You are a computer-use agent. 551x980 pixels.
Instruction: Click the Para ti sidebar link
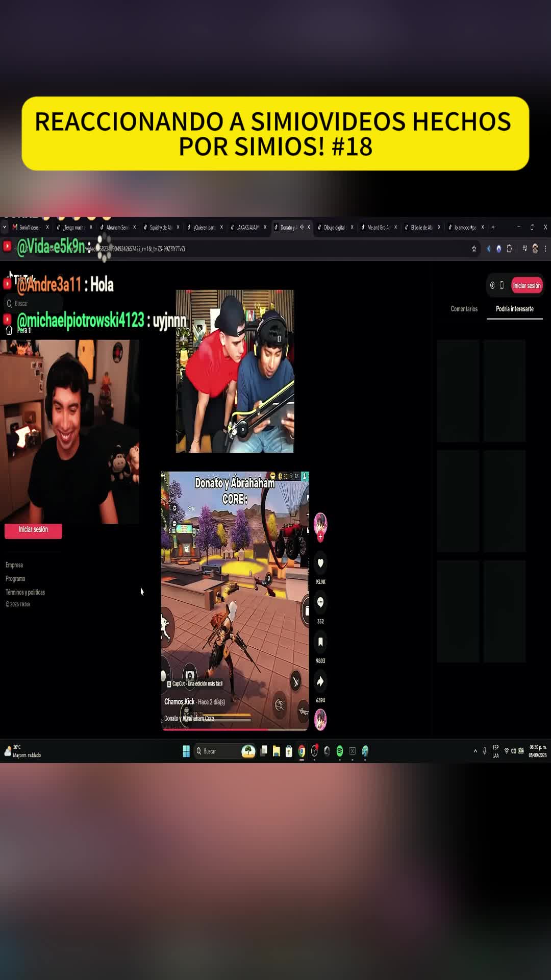click(24, 330)
